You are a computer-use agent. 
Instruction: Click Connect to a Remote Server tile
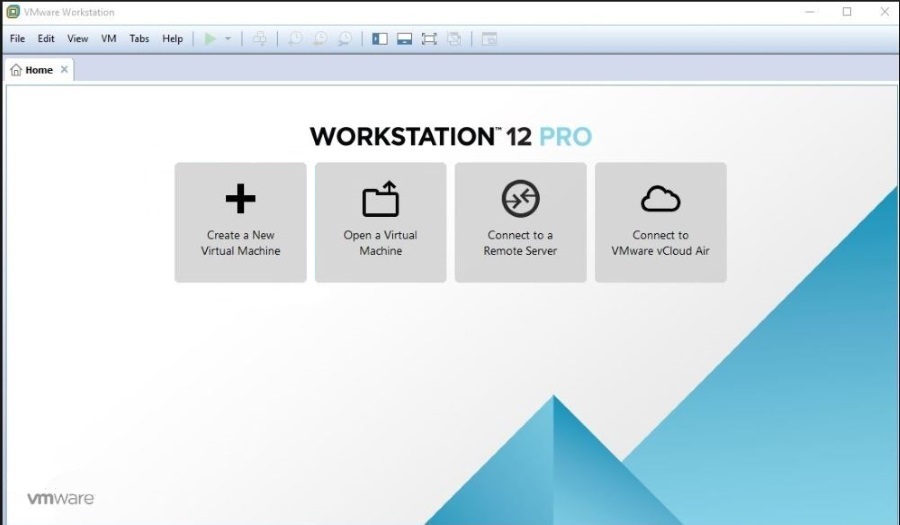(521, 223)
